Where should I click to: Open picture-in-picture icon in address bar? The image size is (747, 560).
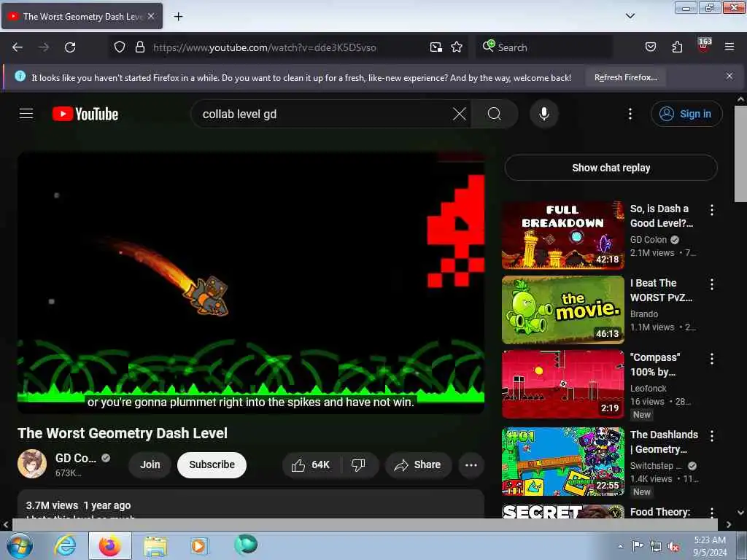tap(436, 47)
